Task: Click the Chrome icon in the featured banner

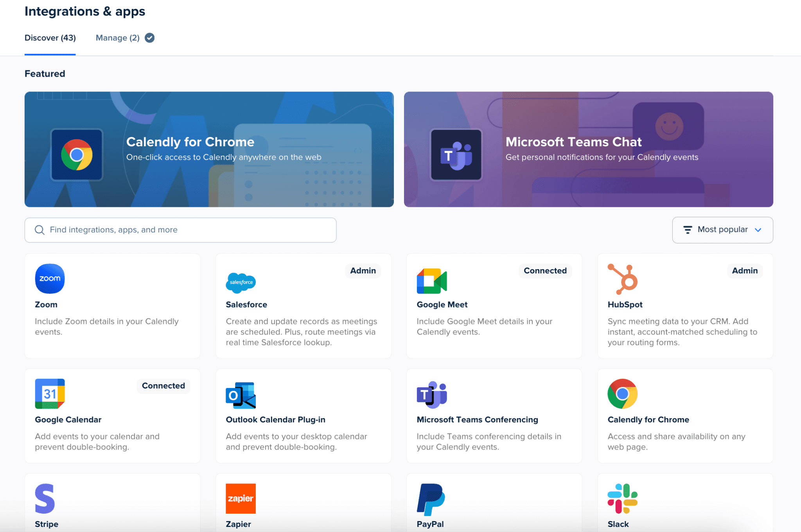Action: point(77,155)
